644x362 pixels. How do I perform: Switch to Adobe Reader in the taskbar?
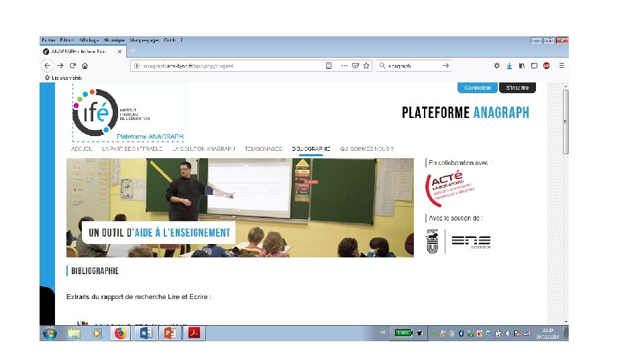tap(194, 333)
